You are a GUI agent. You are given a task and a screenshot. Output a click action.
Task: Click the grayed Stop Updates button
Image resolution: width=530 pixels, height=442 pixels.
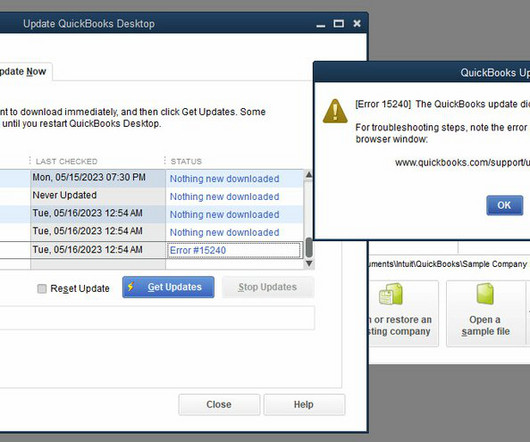click(x=268, y=287)
